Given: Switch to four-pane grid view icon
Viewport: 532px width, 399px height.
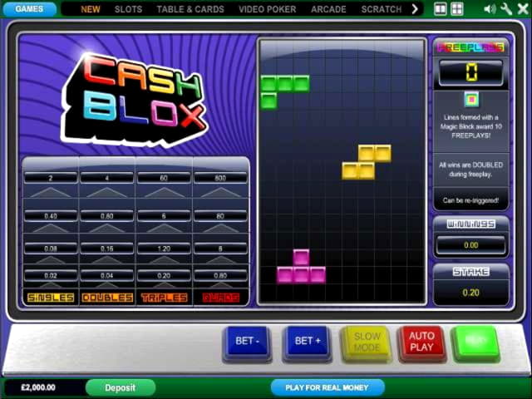Looking at the screenshot, I should 456,9.
